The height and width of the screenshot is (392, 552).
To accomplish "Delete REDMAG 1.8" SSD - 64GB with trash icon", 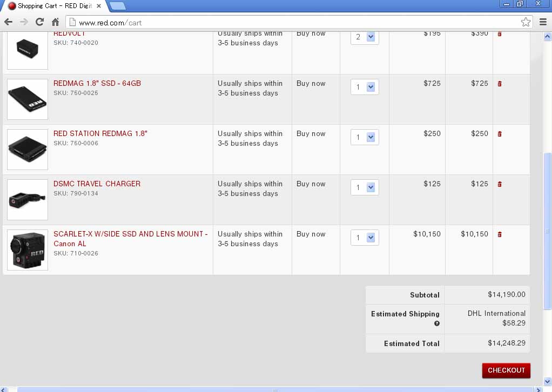I will coord(500,84).
